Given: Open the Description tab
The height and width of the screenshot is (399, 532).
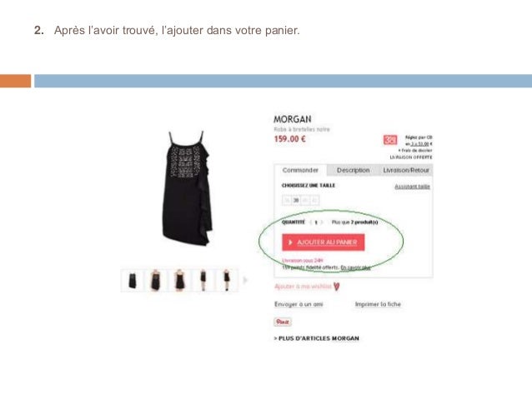Looking at the screenshot, I should pos(353,170).
